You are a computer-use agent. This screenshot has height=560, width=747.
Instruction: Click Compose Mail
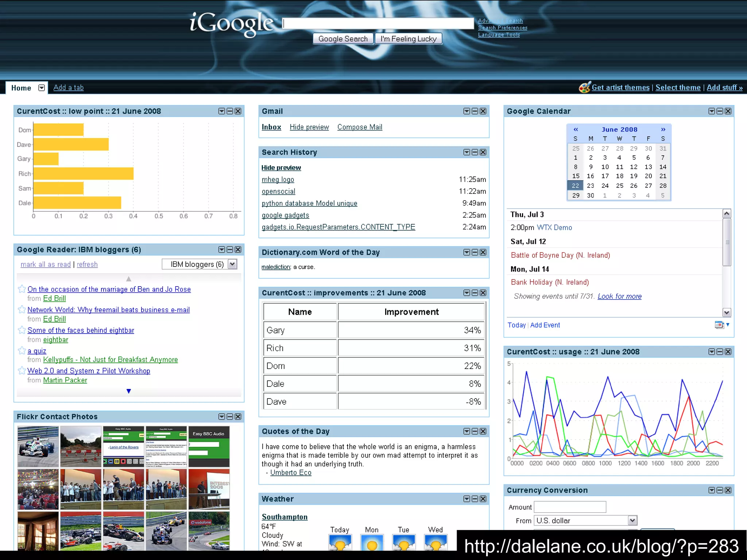(360, 127)
